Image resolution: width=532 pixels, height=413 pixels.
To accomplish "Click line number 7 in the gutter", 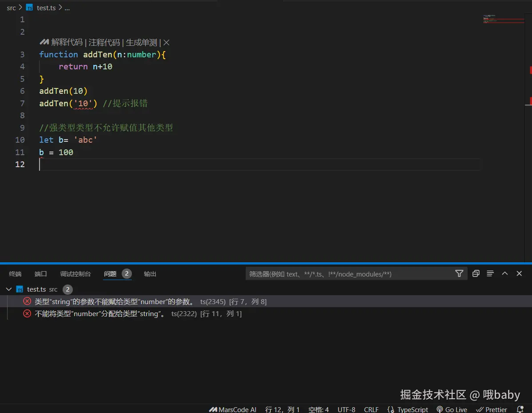I will point(22,103).
